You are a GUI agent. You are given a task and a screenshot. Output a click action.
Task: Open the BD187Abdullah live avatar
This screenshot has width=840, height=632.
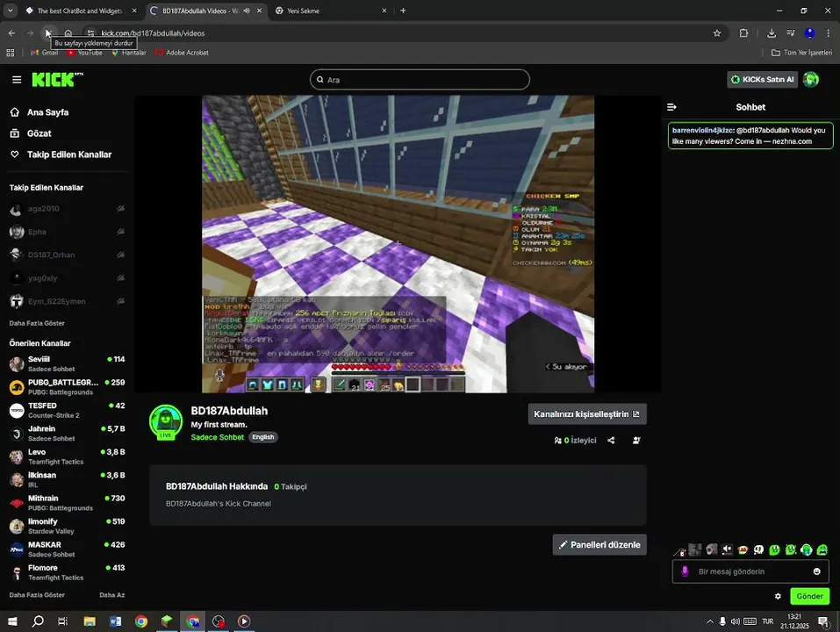click(x=166, y=422)
